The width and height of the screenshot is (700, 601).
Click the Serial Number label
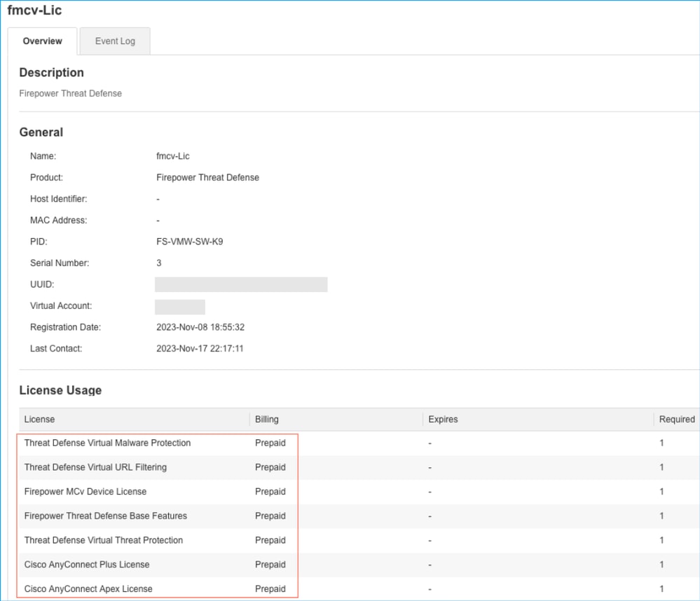(60, 263)
